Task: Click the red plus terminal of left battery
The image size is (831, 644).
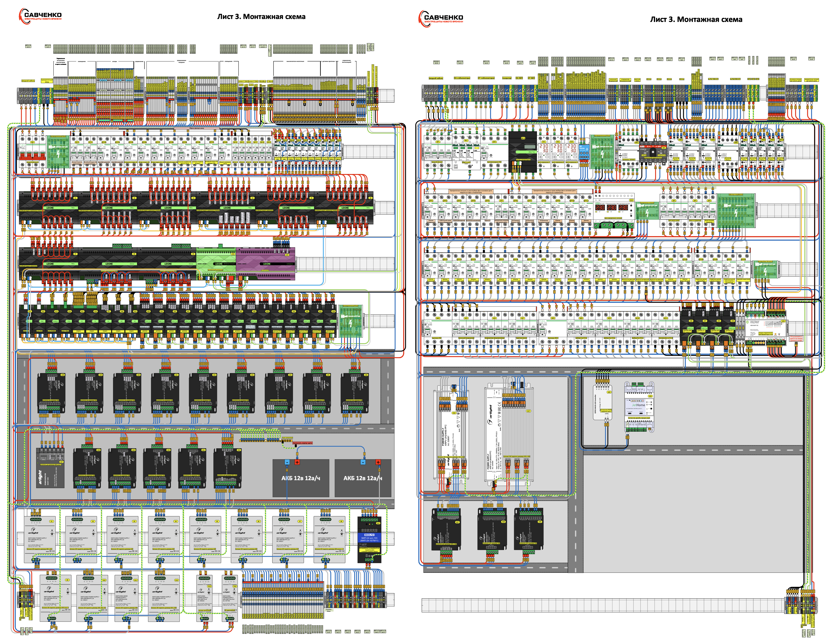Action: pyautogui.click(x=297, y=462)
